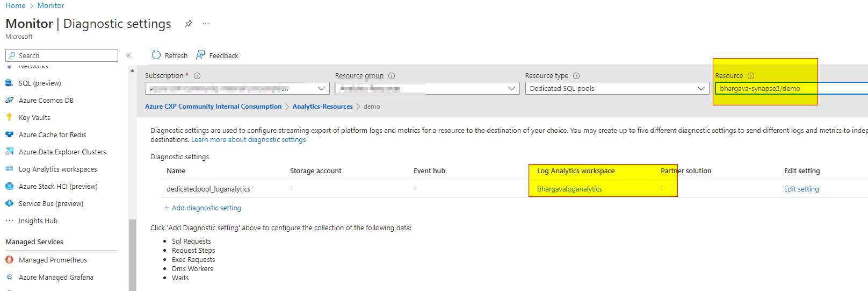Click the pin icon beside Diagnostic settings title
This screenshot has width=868, height=291.
189,24
